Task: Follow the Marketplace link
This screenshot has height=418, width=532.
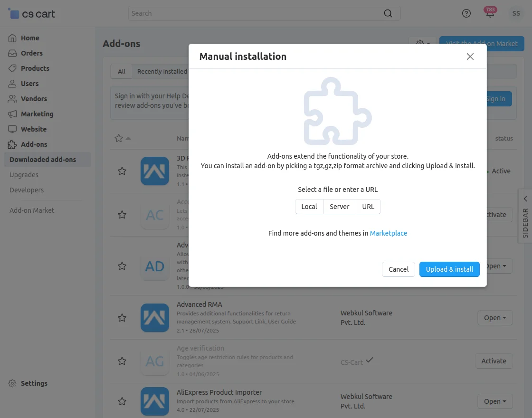Action: (389, 233)
